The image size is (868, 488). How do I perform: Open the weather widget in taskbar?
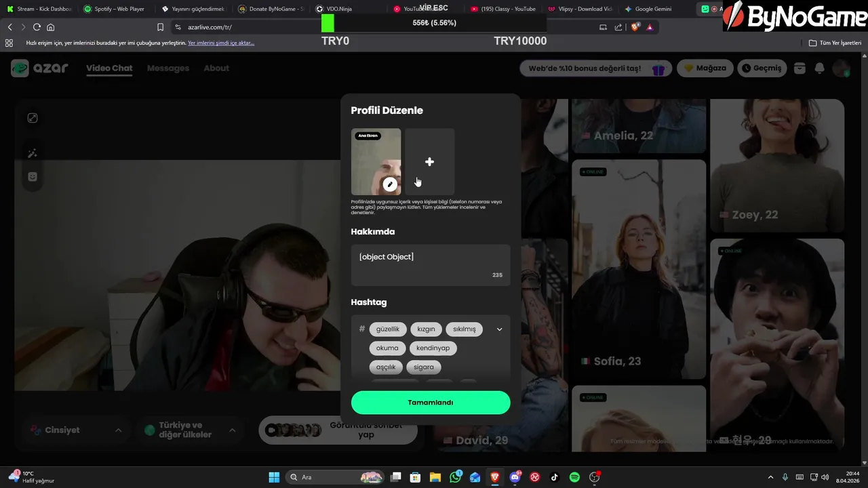(31, 477)
